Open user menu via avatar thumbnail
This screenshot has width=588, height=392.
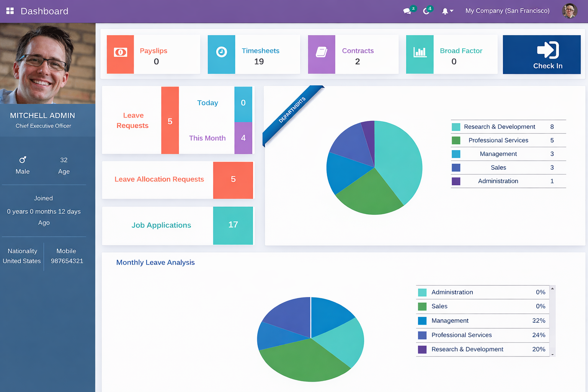pos(569,11)
